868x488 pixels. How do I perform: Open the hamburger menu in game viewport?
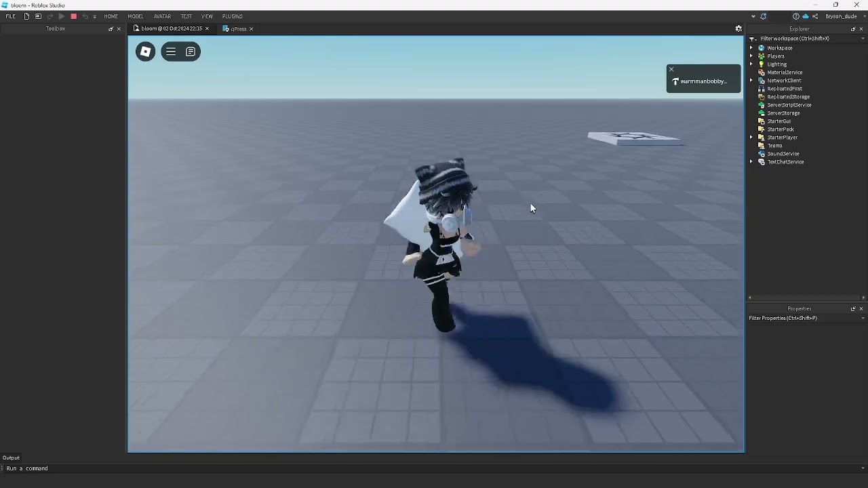(171, 52)
